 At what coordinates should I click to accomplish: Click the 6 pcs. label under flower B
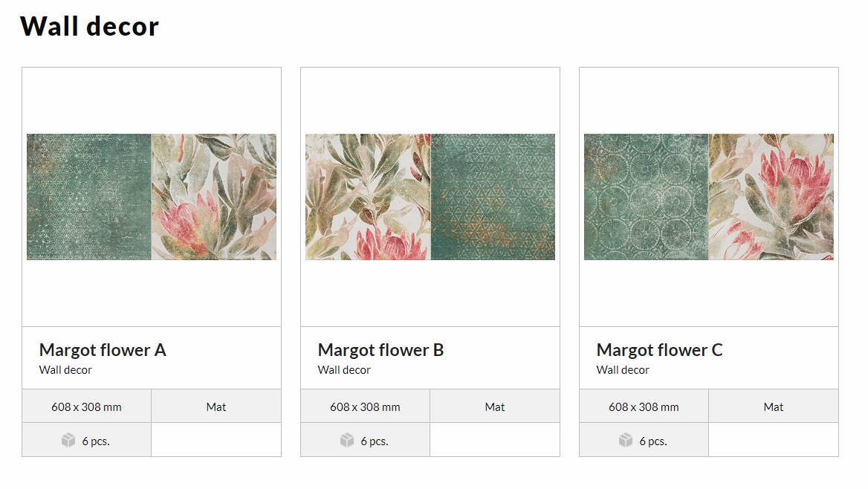click(375, 441)
